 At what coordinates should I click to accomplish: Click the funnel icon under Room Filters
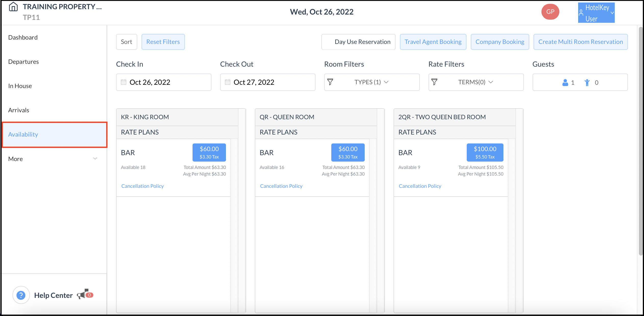pyautogui.click(x=330, y=82)
